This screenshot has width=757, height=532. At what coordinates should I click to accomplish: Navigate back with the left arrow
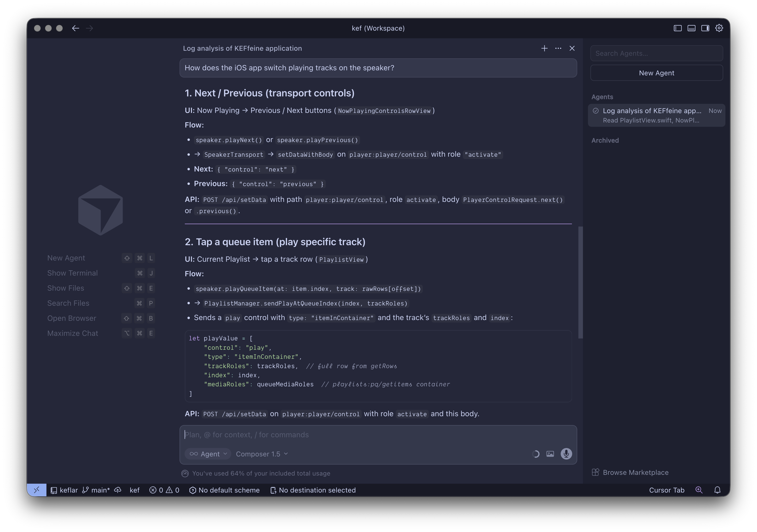coord(75,28)
